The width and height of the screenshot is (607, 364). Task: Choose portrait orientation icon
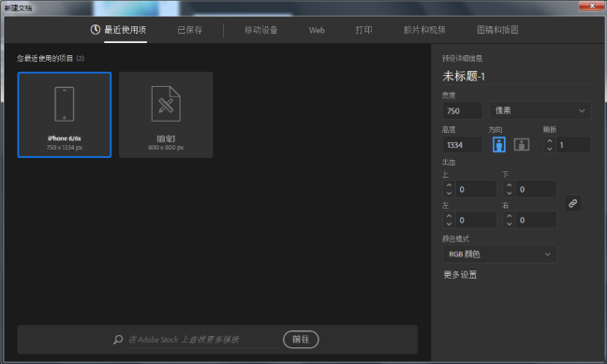pyautogui.click(x=499, y=145)
